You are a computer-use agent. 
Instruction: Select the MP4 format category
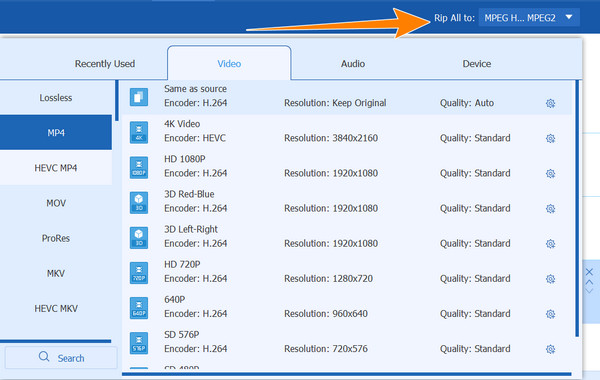coord(56,132)
